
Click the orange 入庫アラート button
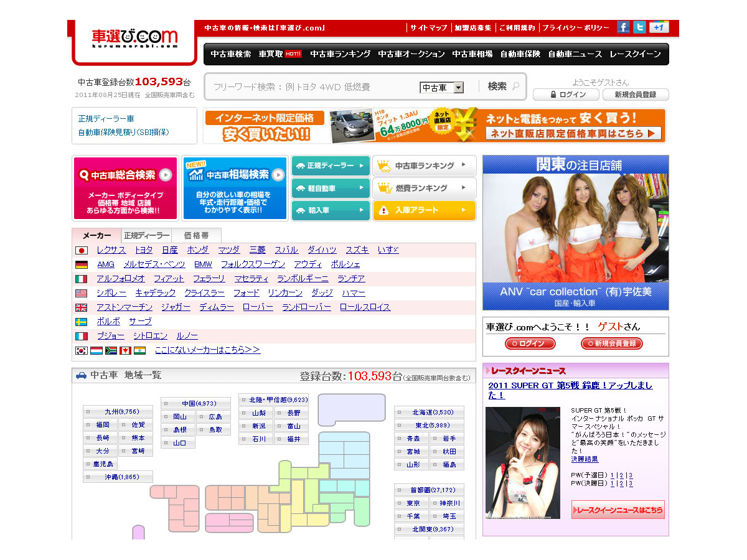click(x=425, y=210)
